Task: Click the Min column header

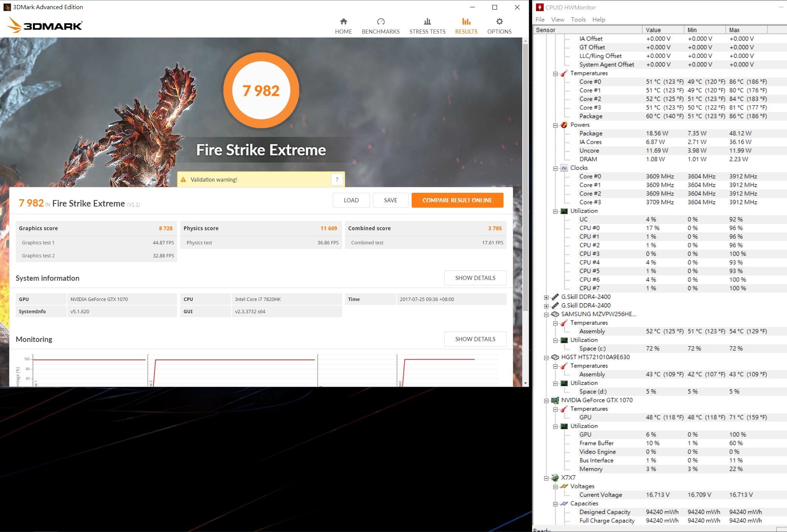Action: [x=705, y=30]
